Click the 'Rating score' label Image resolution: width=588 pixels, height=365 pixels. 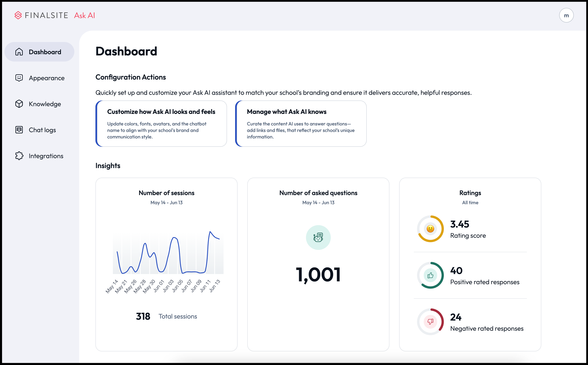point(468,236)
